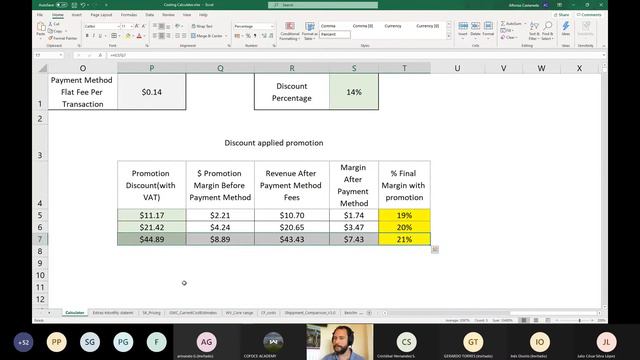This screenshot has height=360, width=640.
Task: Open the Percentage number format dropdown
Action: [x=272, y=26]
